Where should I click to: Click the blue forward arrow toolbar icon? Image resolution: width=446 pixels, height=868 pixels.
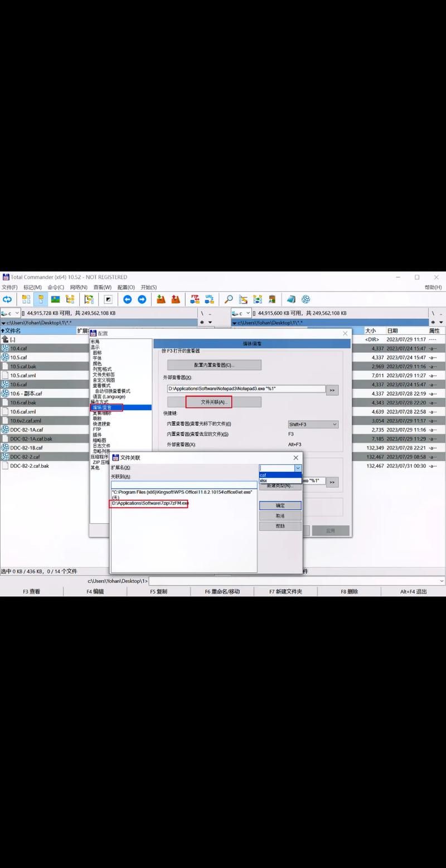point(142,299)
